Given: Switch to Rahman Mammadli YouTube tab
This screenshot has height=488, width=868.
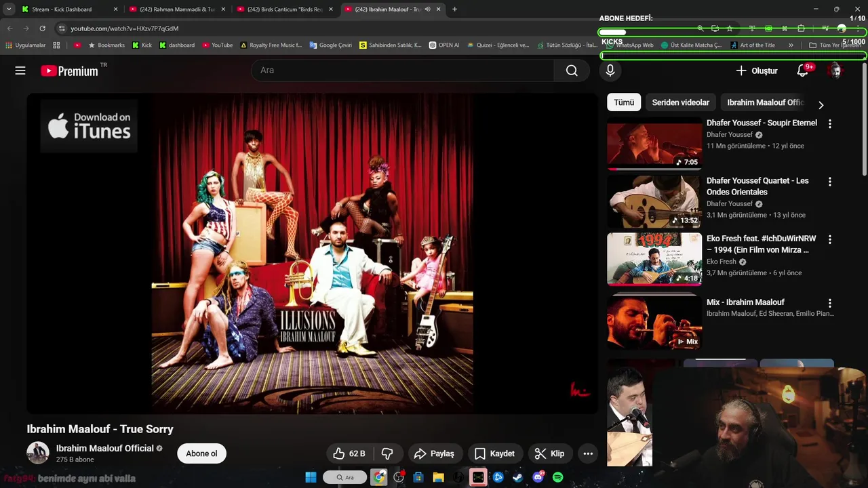Looking at the screenshot, I should coord(176,9).
